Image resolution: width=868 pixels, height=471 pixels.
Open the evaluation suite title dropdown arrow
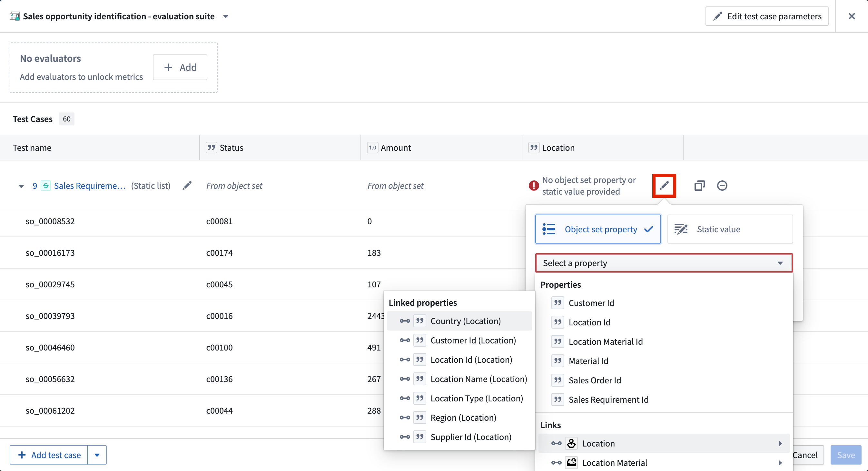click(226, 16)
